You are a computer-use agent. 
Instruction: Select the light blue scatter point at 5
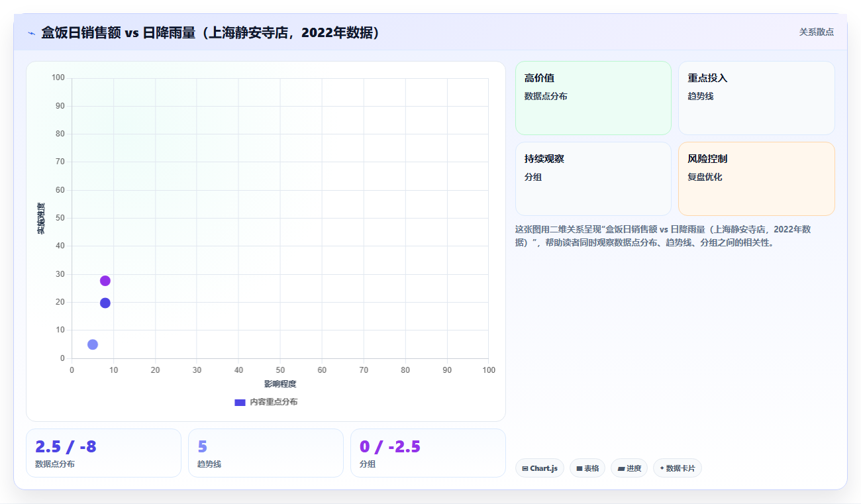[x=93, y=344]
